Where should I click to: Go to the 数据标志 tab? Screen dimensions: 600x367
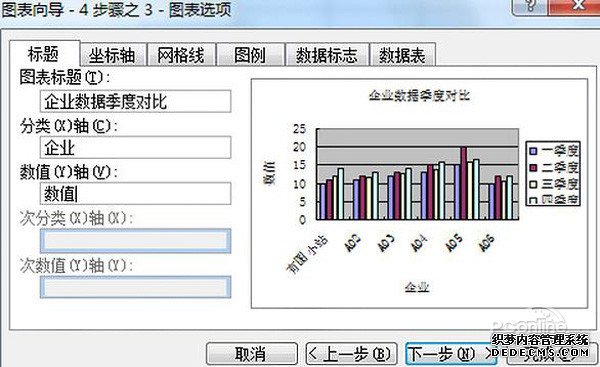click(x=327, y=55)
